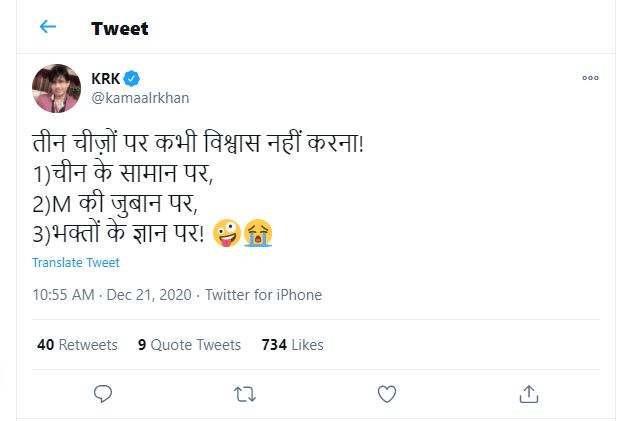This screenshot has height=421, width=619.
Task: Like the tweet with the heart icon
Action: tap(387, 394)
